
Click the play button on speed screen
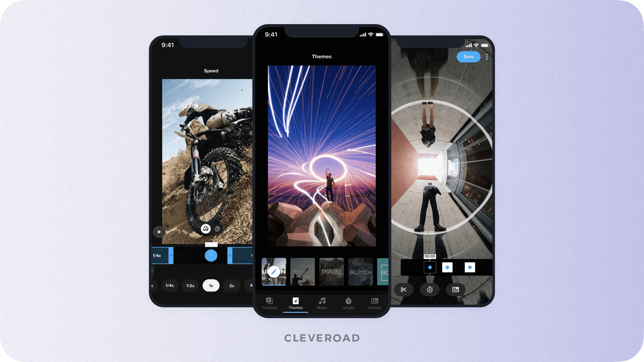(x=158, y=232)
